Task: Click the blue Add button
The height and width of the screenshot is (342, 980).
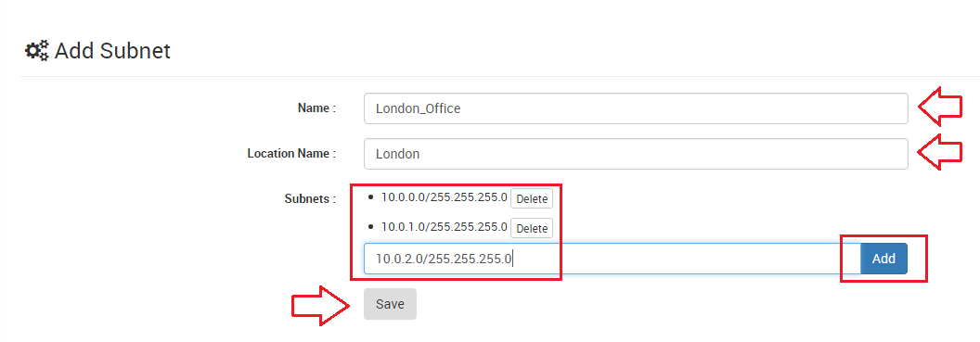Action: (x=883, y=259)
